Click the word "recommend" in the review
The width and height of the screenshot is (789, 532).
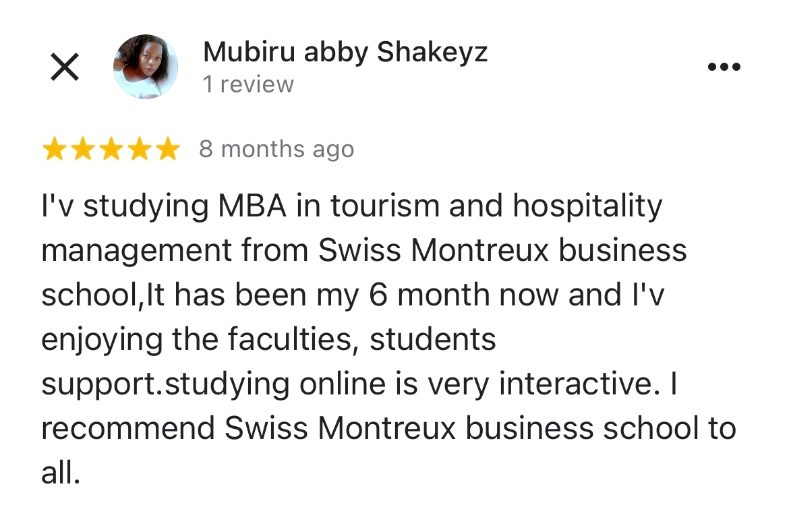[128, 429]
